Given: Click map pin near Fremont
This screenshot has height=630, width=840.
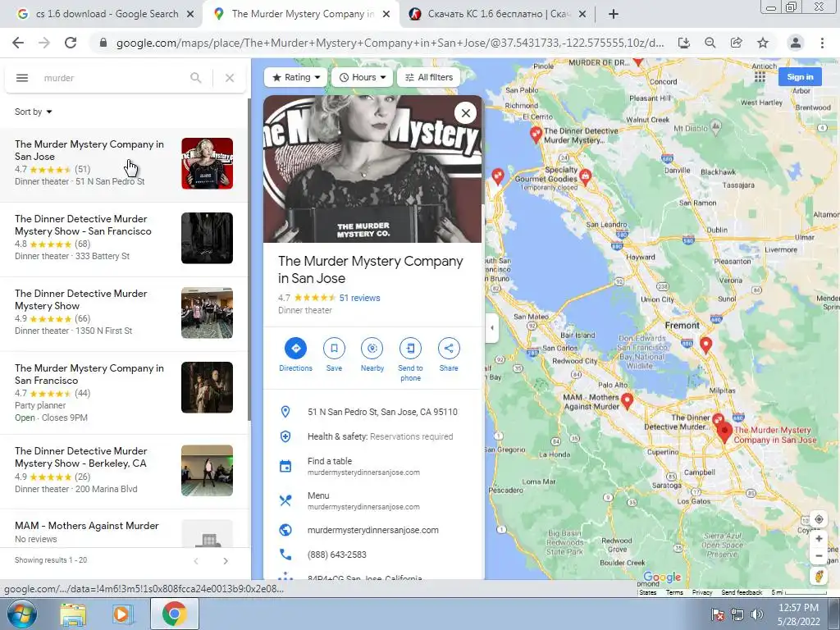Looking at the screenshot, I should (706, 345).
